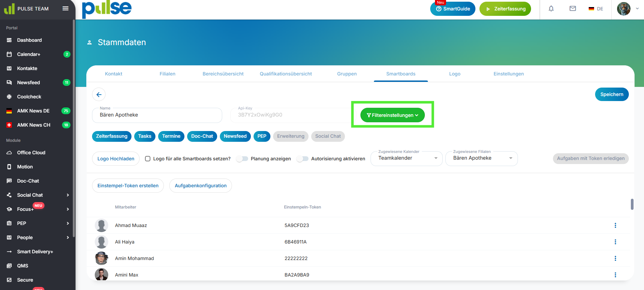
Task: Open row options for Amini Max
Action: 615,275
